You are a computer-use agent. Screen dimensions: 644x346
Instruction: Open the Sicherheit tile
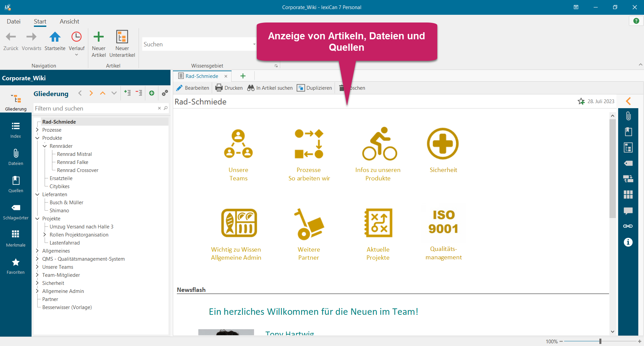click(x=443, y=150)
